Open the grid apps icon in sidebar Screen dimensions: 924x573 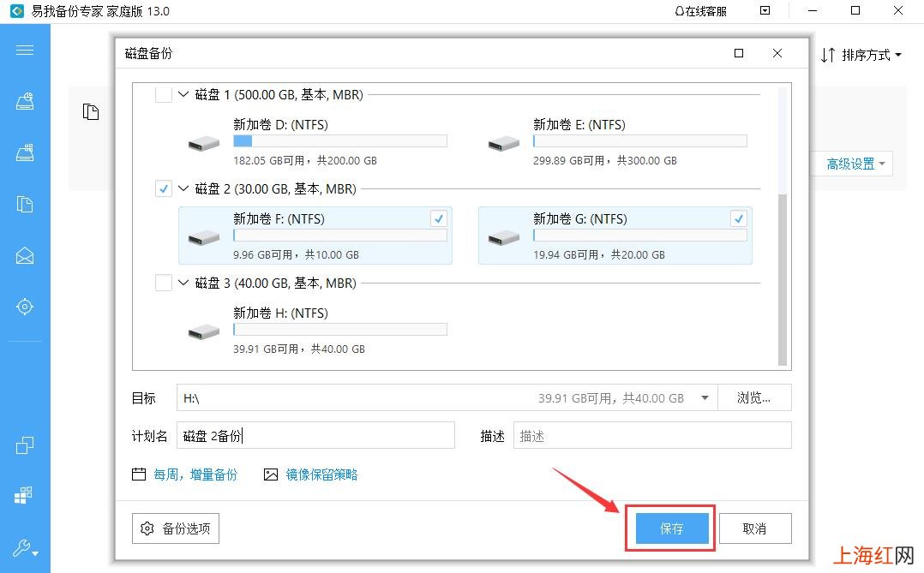pos(24,495)
